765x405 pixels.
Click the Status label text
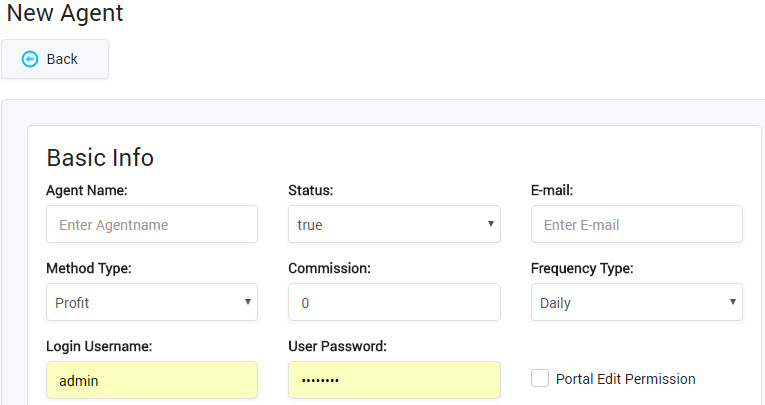coord(311,190)
